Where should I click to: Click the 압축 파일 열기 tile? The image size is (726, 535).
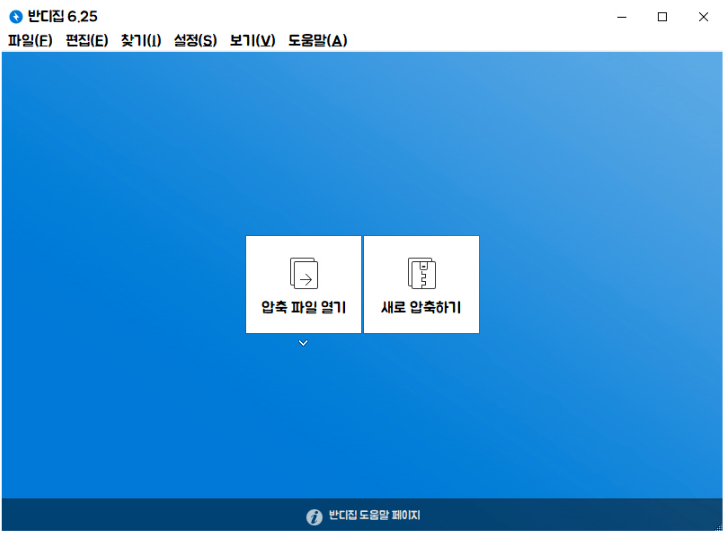tap(303, 284)
